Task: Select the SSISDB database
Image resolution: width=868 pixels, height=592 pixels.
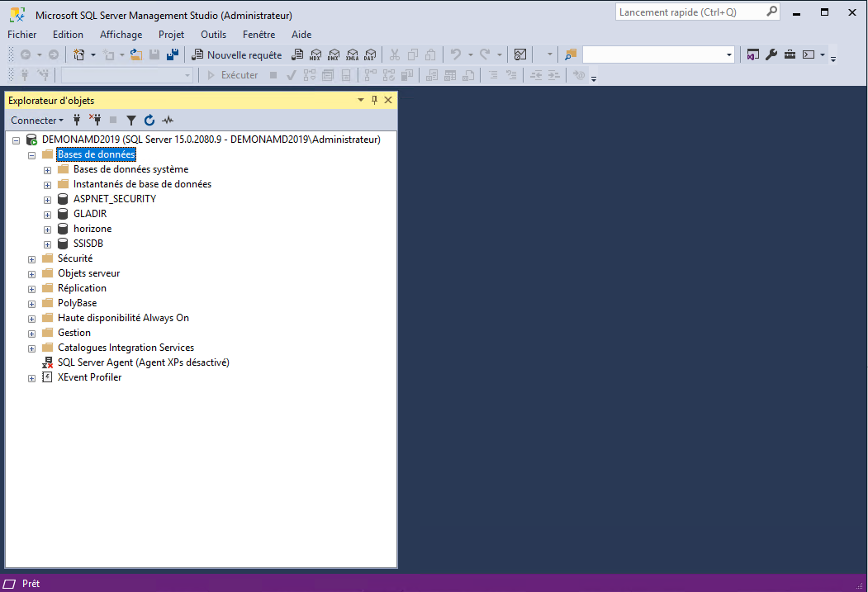Action: 88,244
